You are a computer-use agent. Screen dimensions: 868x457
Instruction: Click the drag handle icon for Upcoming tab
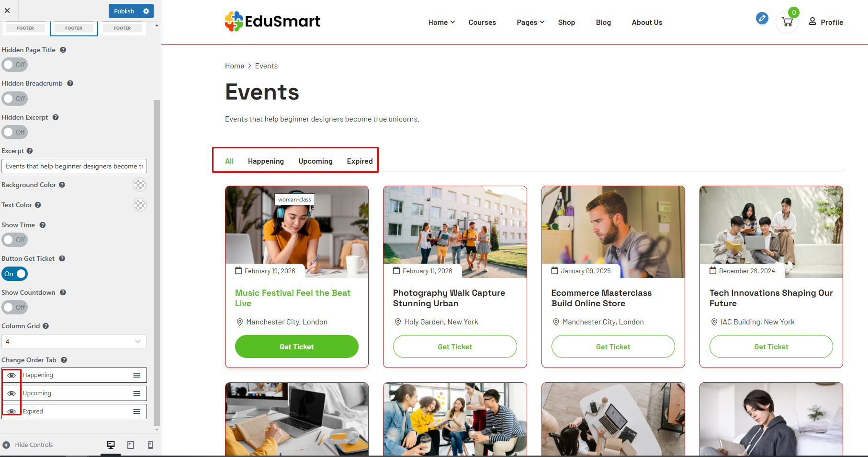tap(137, 393)
